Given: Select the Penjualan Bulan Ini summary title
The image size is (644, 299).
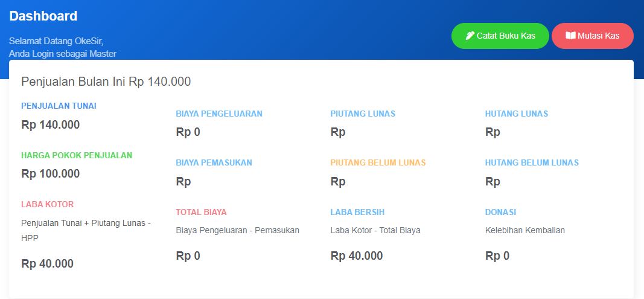Looking at the screenshot, I should (x=106, y=82).
